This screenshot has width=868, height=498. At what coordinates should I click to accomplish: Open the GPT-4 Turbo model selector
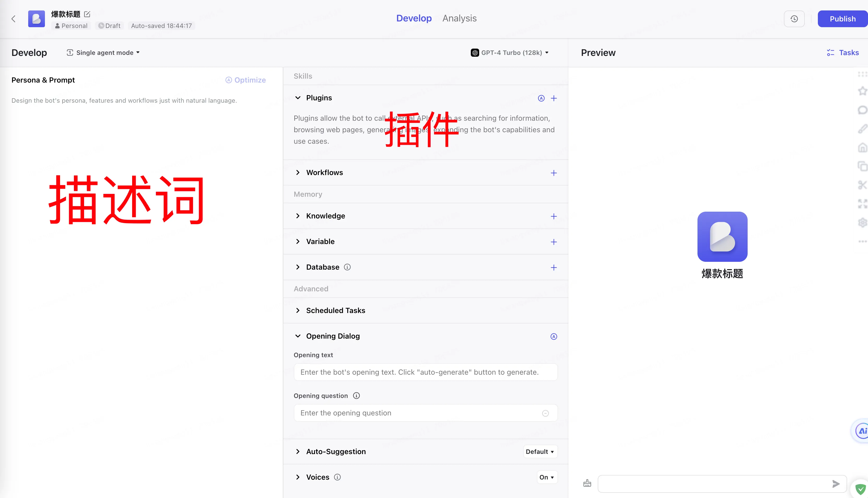tap(510, 53)
